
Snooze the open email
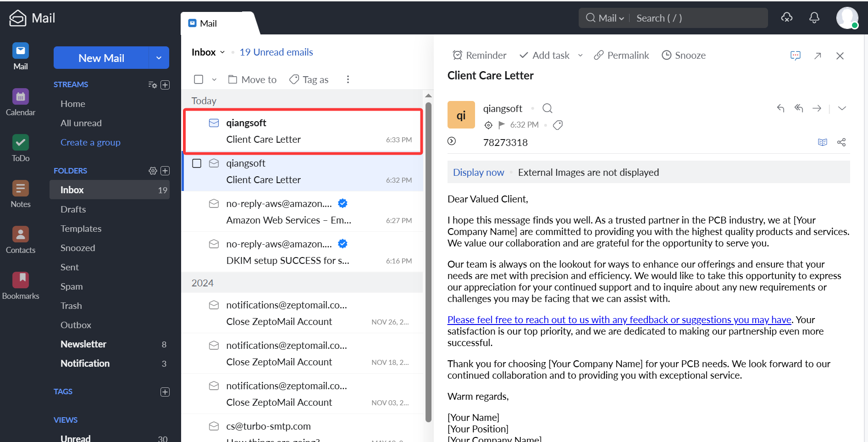pyautogui.click(x=684, y=56)
